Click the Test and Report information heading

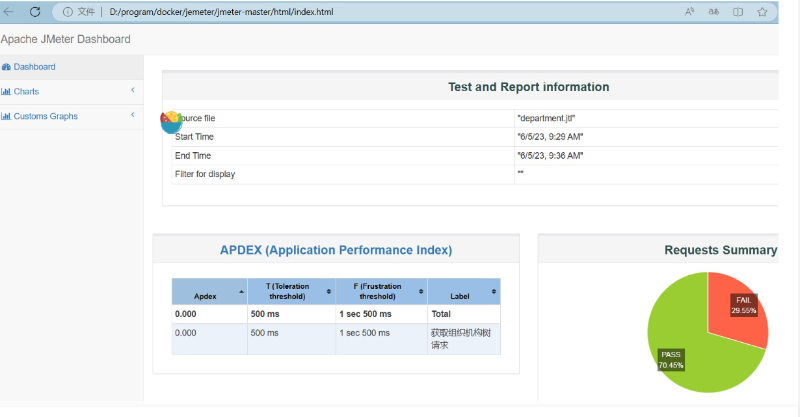(529, 87)
